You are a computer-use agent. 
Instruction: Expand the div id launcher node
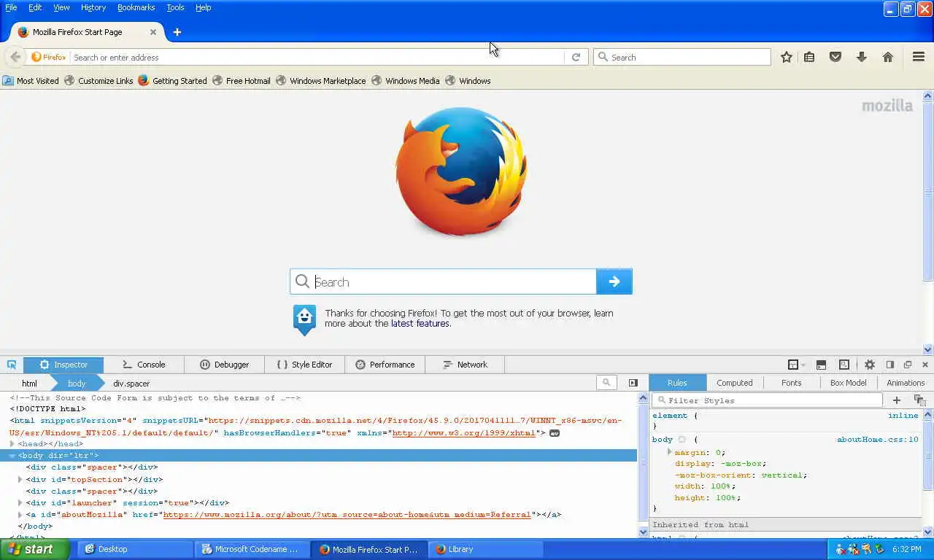[x=20, y=503]
